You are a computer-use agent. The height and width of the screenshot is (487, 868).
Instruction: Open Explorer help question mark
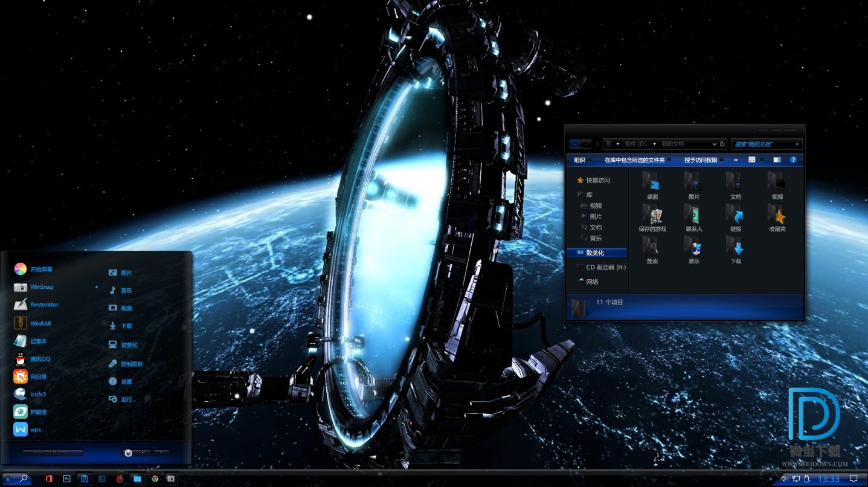pyautogui.click(x=793, y=160)
